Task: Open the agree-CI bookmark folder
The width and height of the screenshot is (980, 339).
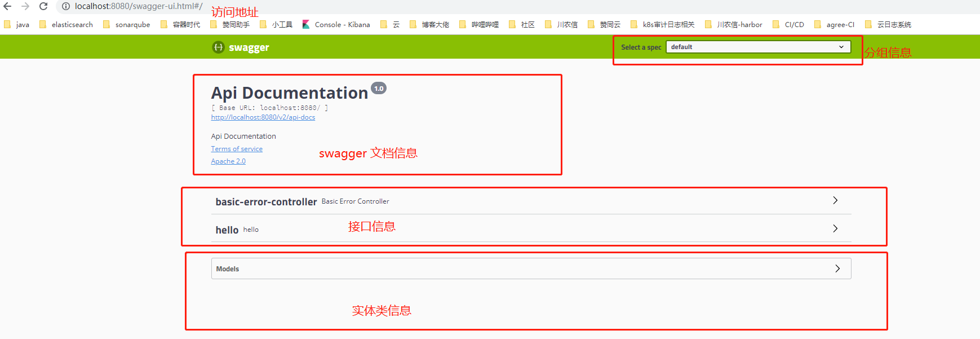Action: point(835,24)
